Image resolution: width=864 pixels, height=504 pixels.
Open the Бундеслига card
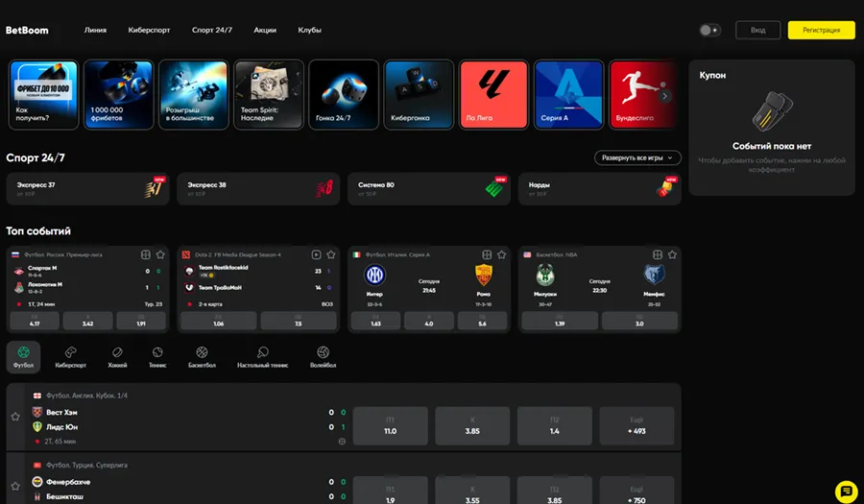pos(642,95)
